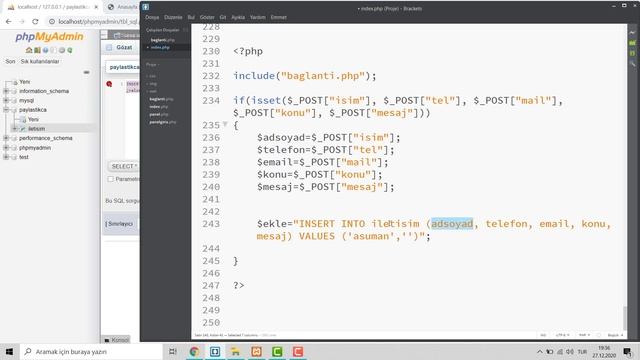Open the Konsol panel in phpMyAdmin
This screenshot has width=640, height=360.
point(116,340)
